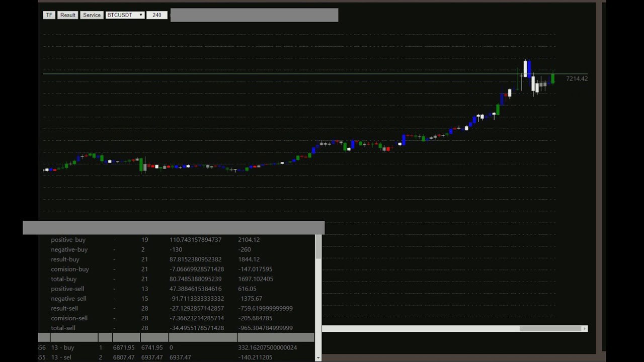Image resolution: width=644 pixels, height=362 pixels.
Task: Select the positive-sell row label
Action: [x=67, y=289]
